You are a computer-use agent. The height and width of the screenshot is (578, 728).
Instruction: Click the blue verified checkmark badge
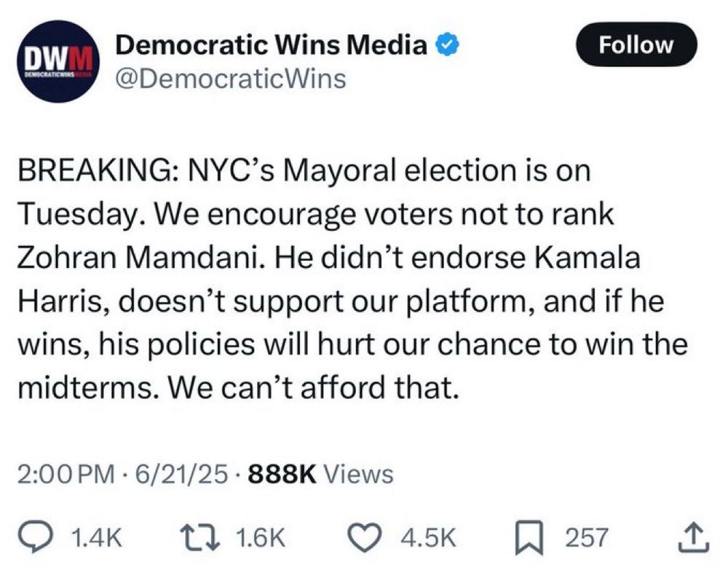click(x=446, y=46)
